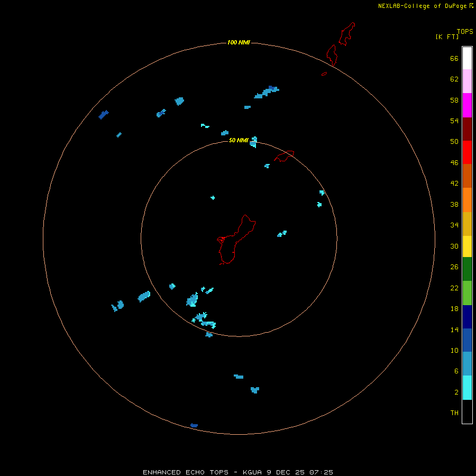Click the light pink legend swatch
Viewport: 476px width, 476px height.
pyautogui.click(x=467, y=81)
